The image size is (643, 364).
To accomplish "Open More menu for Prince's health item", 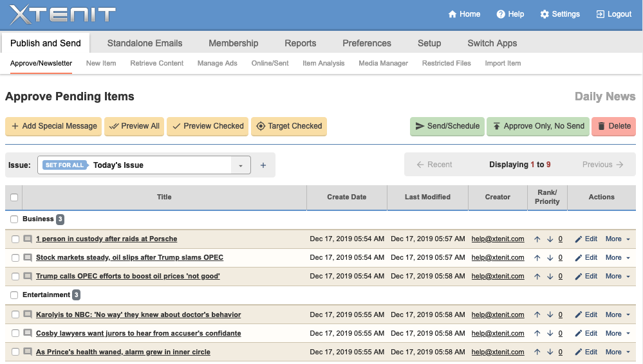I will pos(617,352).
